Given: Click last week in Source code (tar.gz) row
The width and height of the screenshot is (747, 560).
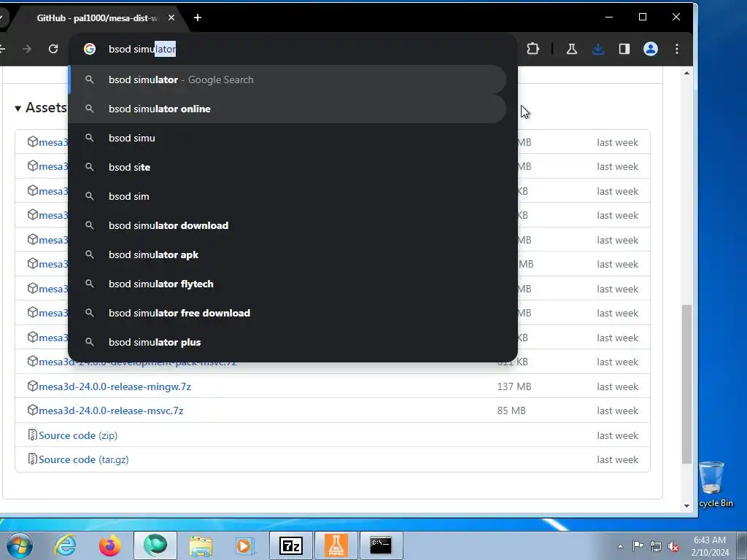Looking at the screenshot, I should (617, 460).
